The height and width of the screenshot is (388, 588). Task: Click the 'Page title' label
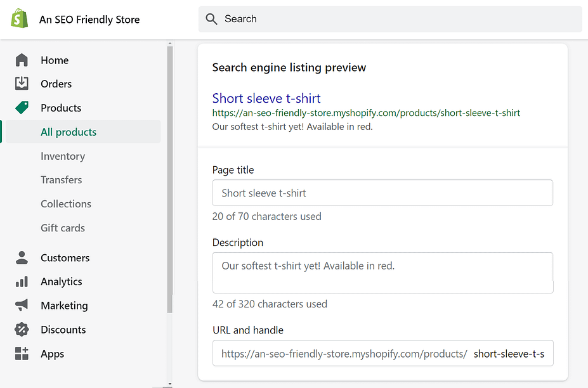(233, 170)
